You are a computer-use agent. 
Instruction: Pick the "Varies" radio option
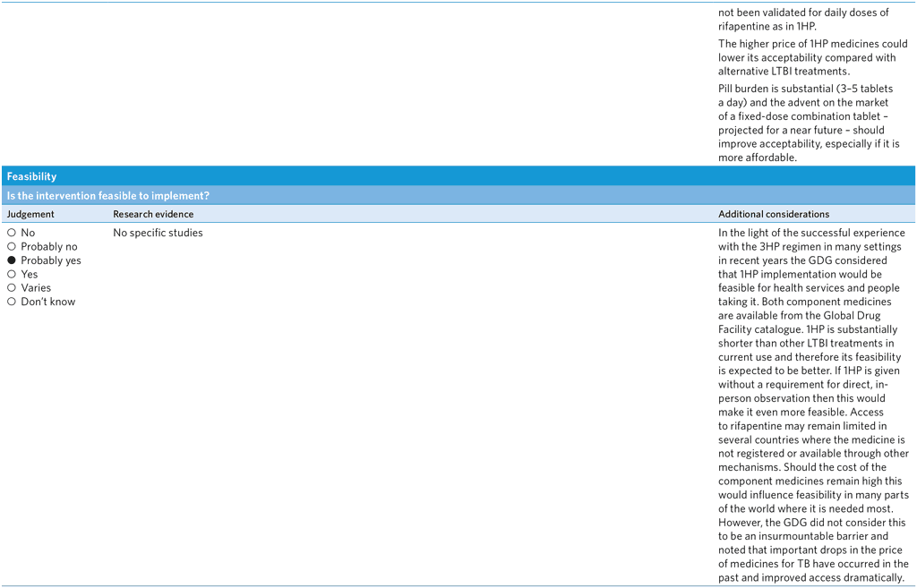pos(12,288)
